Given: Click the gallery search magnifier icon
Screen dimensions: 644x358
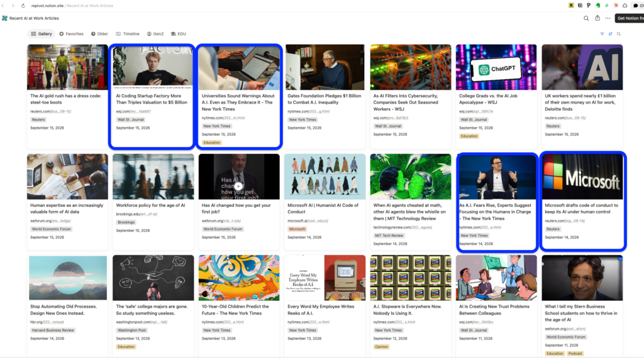Looking at the screenshot, I should pyautogui.click(x=619, y=34).
